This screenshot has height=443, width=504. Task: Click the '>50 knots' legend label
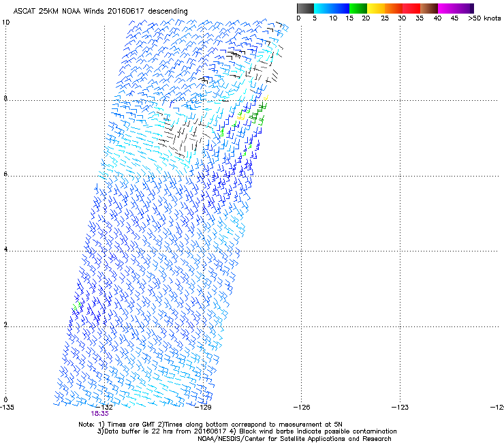coord(484,18)
